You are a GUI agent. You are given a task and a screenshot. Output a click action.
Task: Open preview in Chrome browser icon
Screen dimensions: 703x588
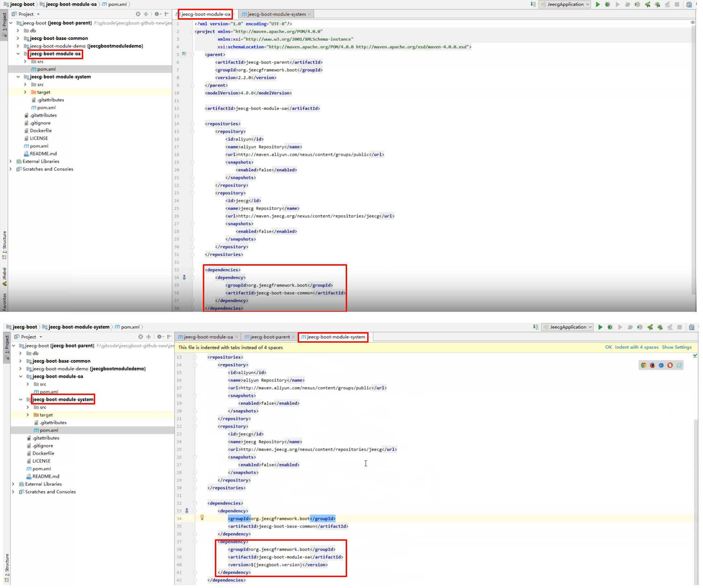(x=643, y=365)
